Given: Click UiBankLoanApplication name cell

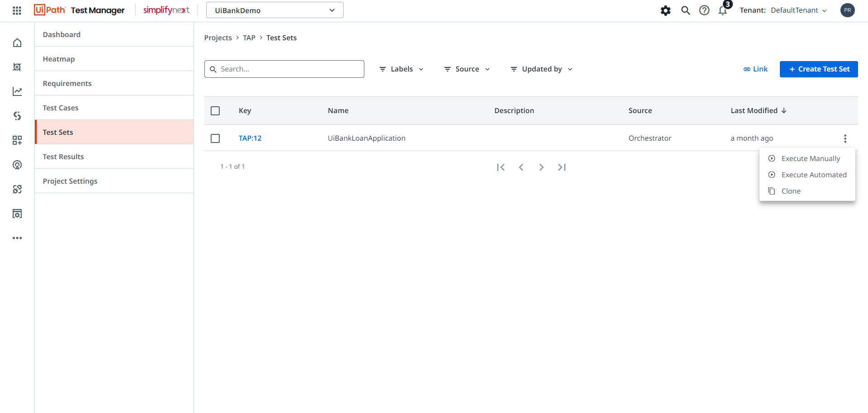Looking at the screenshot, I should (x=367, y=138).
